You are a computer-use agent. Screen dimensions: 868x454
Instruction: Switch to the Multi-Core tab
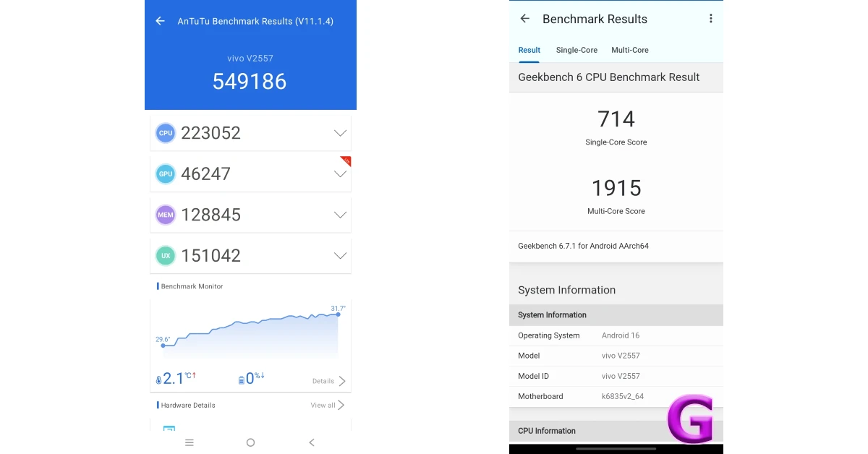[x=630, y=50]
